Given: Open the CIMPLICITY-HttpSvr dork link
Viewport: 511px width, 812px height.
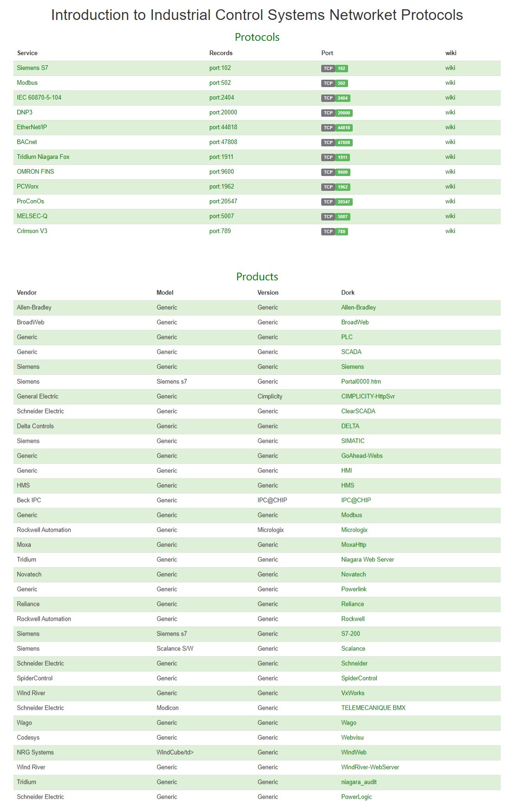Looking at the screenshot, I should 368,397.
